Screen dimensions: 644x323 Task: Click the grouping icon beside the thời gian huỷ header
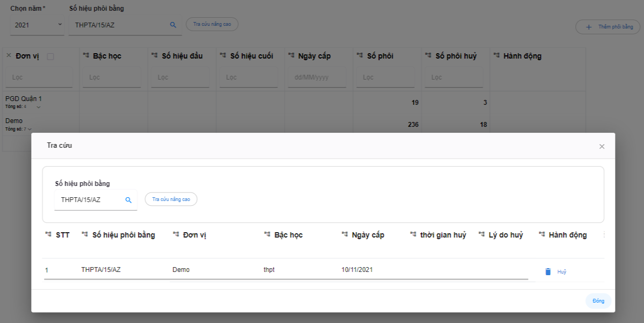coord(413,235)
